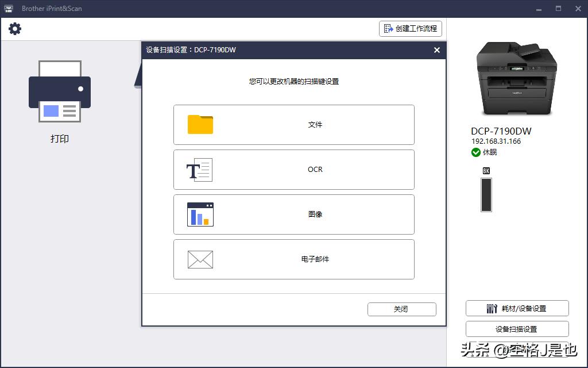Screen dimensions: 588x368
Task: Choose the 电子邮件 scan option row
Action: pyautogui.click(x=293, y=259)
